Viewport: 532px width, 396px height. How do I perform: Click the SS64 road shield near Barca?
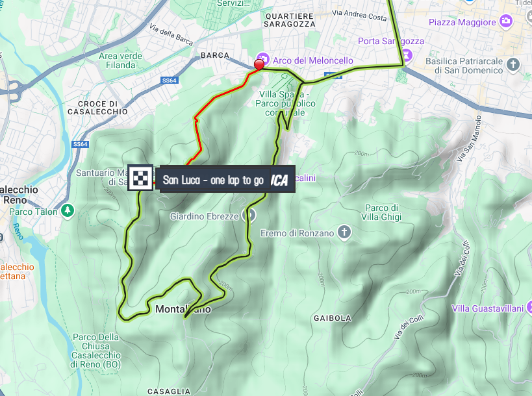pyautogui.click(x=170, y=80)
